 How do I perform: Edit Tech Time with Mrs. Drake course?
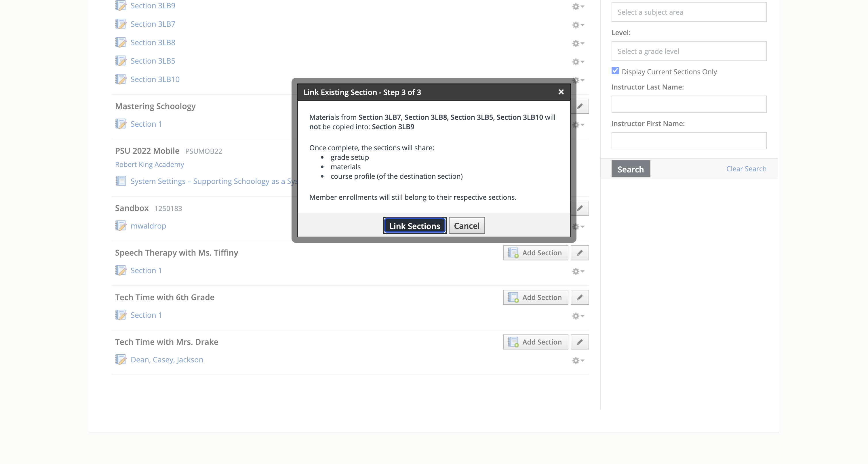tap(580, 342)
